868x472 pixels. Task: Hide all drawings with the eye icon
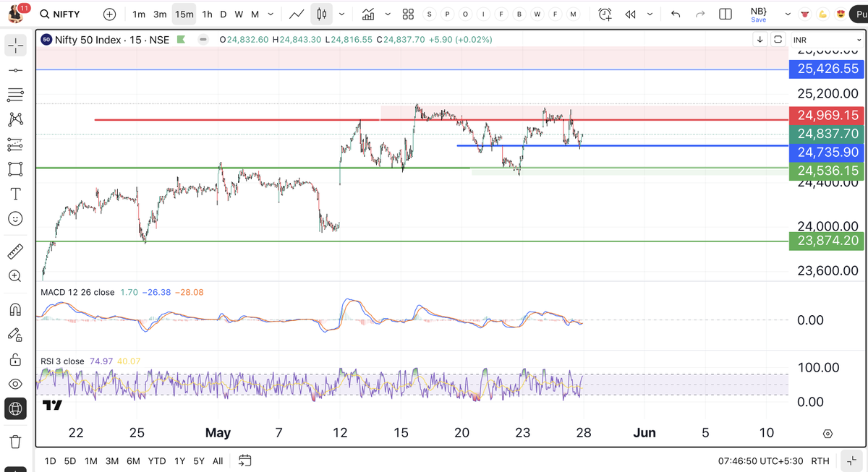15,382
